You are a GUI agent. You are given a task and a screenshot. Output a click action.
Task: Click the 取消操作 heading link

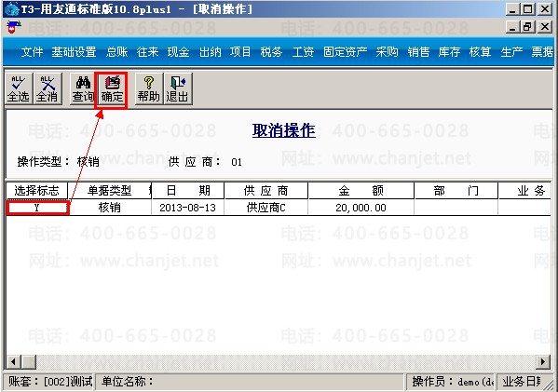click(283, 130)
